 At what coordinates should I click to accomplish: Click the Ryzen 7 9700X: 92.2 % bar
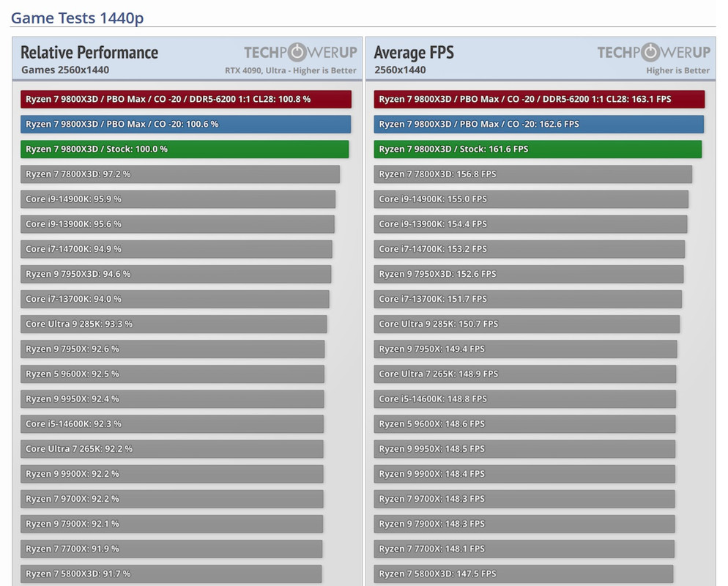[x=172, y=499]
